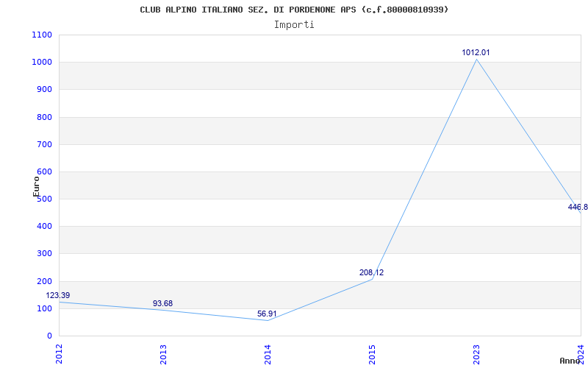
Task: Click the 'Anno' x-axis title
Action: coord(570,361)
